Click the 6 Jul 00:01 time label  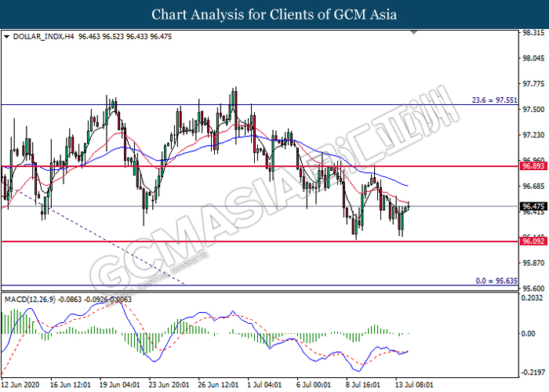314,385
